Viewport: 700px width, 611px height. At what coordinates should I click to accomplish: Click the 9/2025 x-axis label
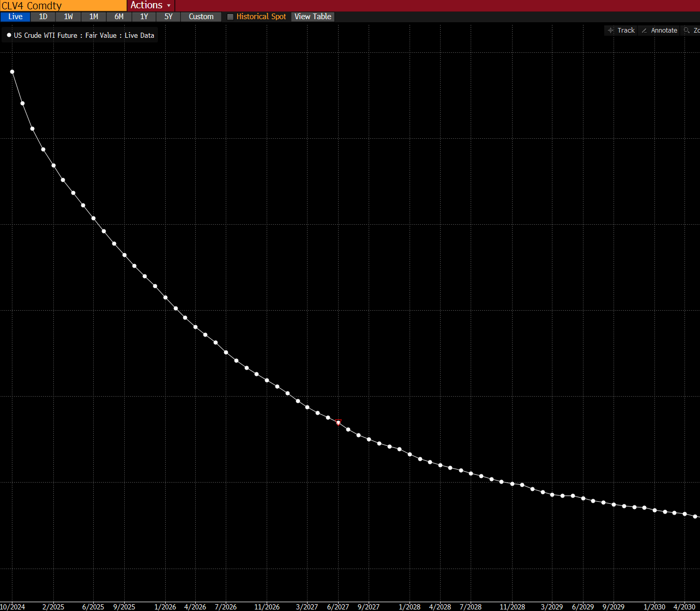tap(124, 607)
